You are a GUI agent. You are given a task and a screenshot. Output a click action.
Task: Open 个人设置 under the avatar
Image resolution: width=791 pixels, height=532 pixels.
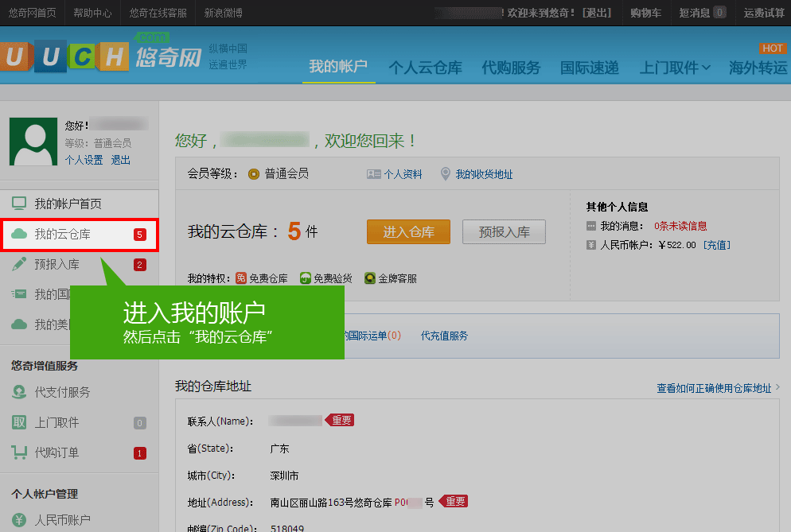[x=84, y=160]
